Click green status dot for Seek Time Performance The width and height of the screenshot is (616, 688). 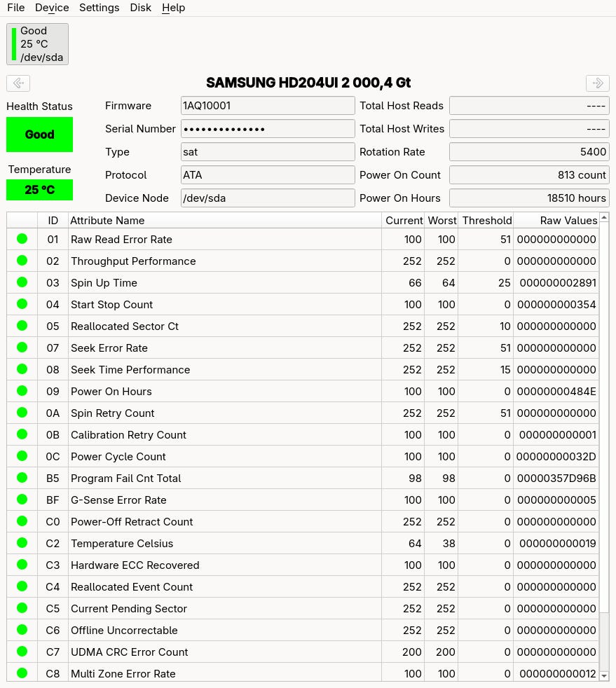click(22, 369)
